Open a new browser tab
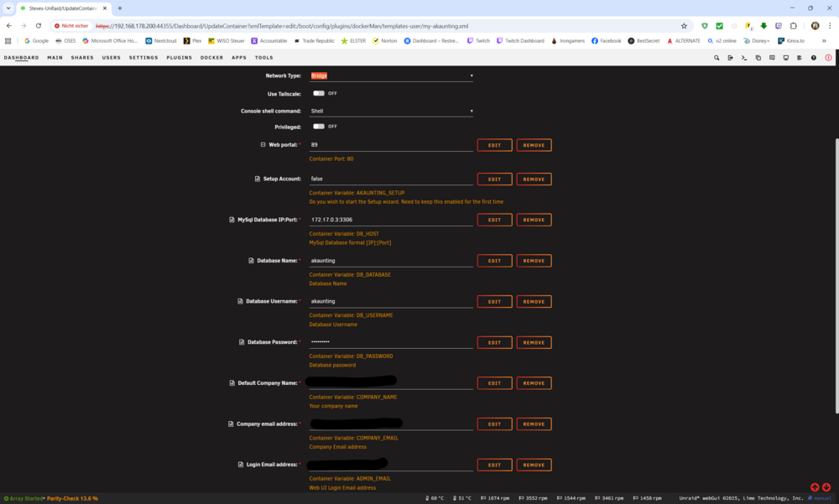The image size is (839, 504). (x=120, y=8)
